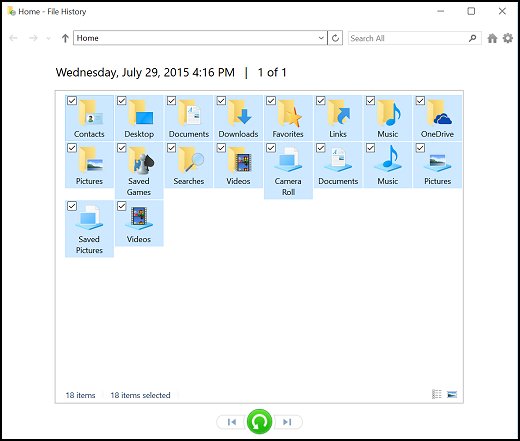
Task: Open the Camera Roll library icon
Action: point(288,160)
